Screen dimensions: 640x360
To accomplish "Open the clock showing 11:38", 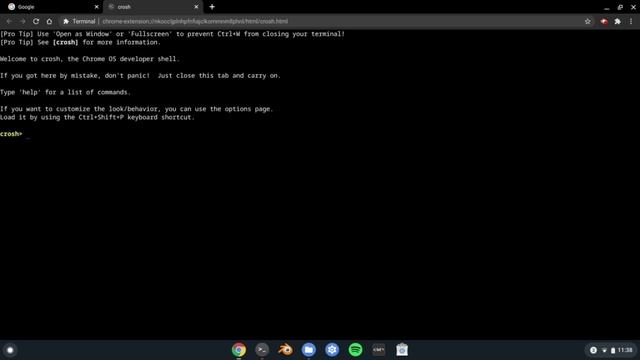I will (625, 350).
